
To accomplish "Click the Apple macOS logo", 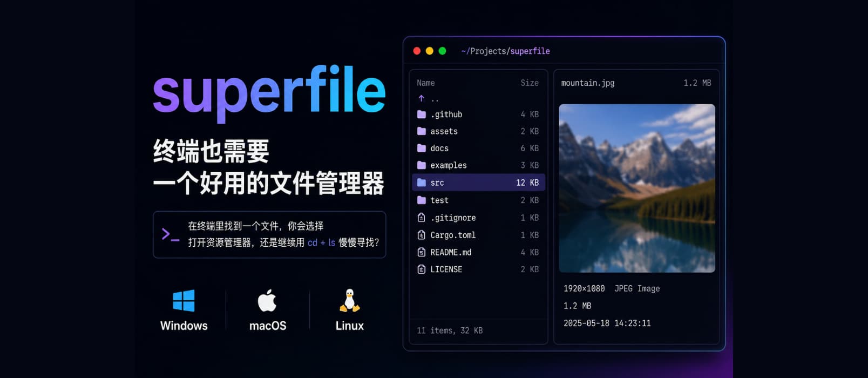I will point(267,300).
